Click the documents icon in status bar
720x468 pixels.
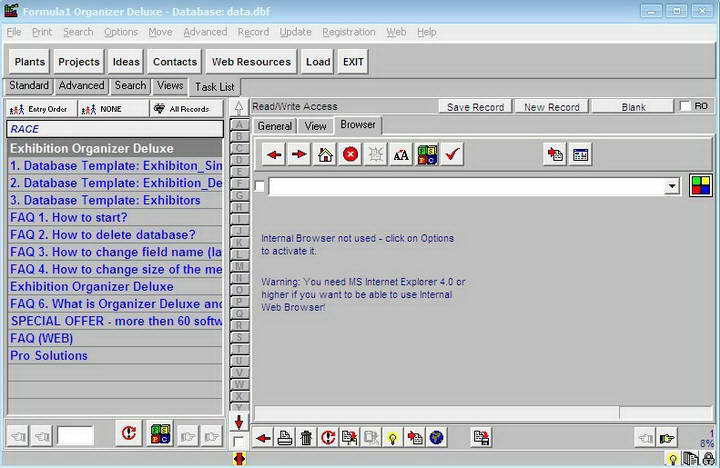pos(690,458)
